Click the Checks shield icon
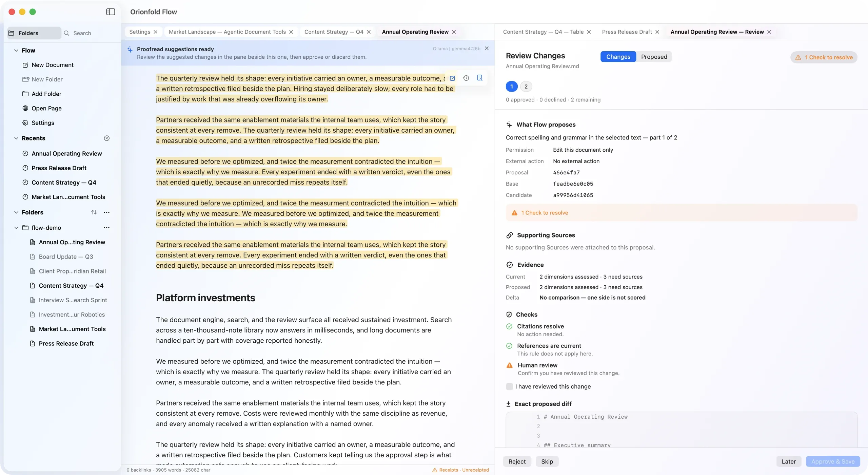868x475 pixels. (x=509, y=315)
